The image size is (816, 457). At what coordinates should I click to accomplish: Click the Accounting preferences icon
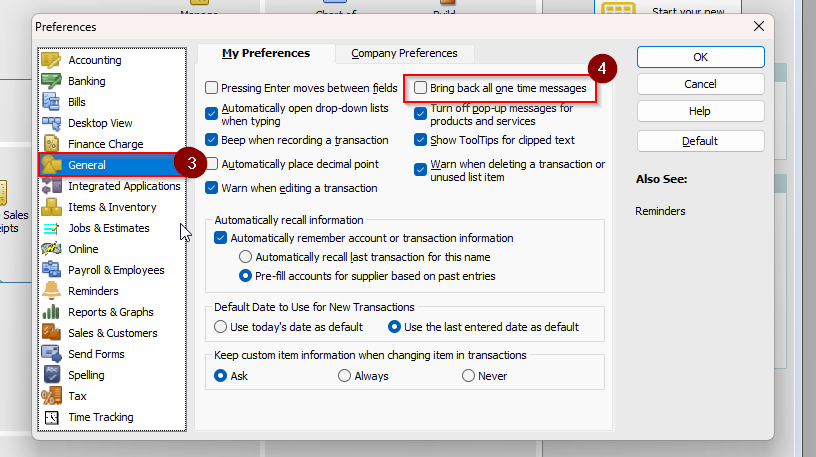pyautogui.click(x=51, y=60)
